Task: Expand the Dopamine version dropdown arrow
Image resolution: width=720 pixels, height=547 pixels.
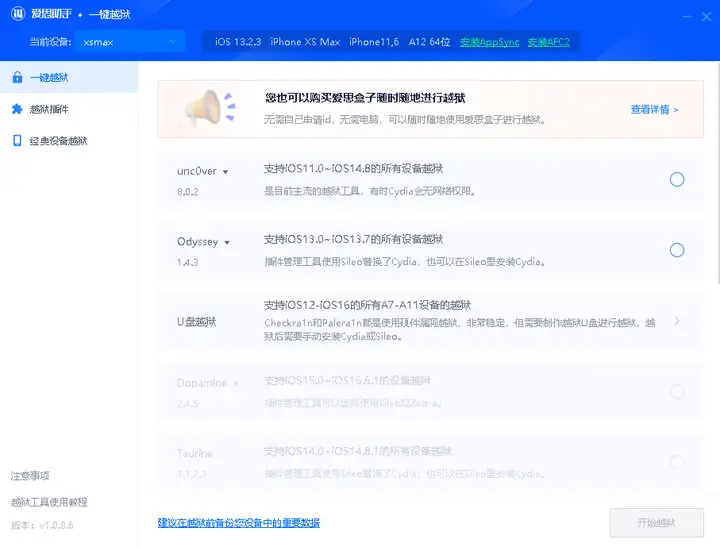Action: click(236, 384)
